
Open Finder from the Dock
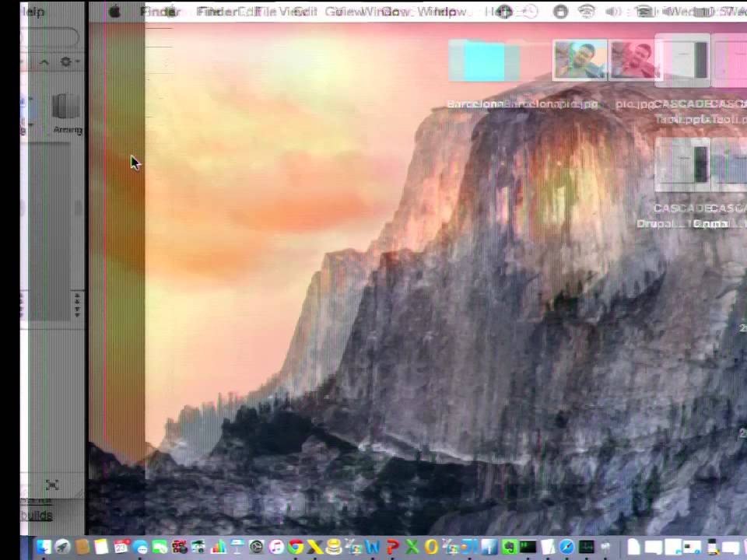44,547
